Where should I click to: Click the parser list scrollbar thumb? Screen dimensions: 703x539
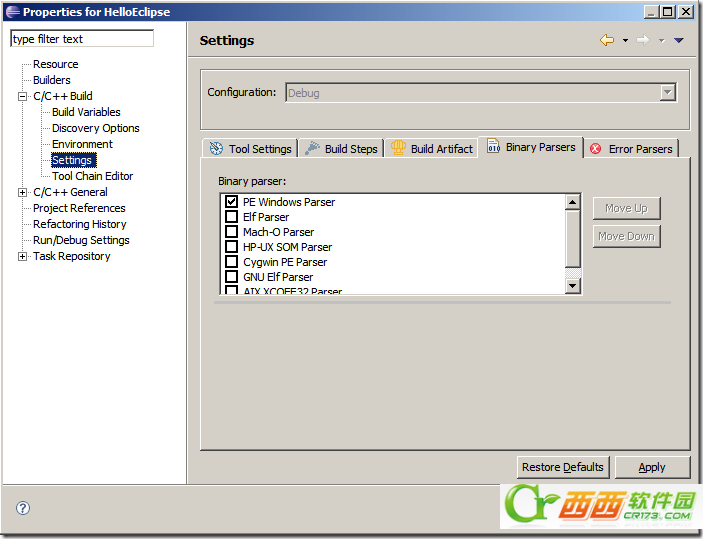click(573, 239)
